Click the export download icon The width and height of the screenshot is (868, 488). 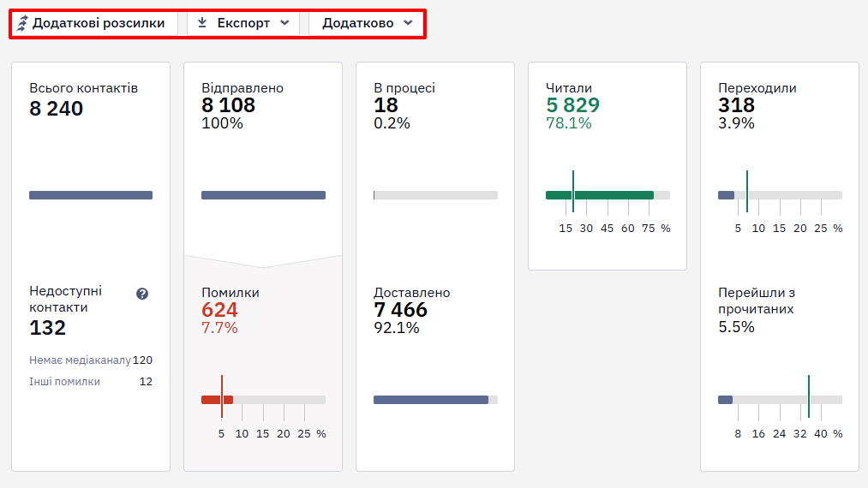[x=202, y=22]
